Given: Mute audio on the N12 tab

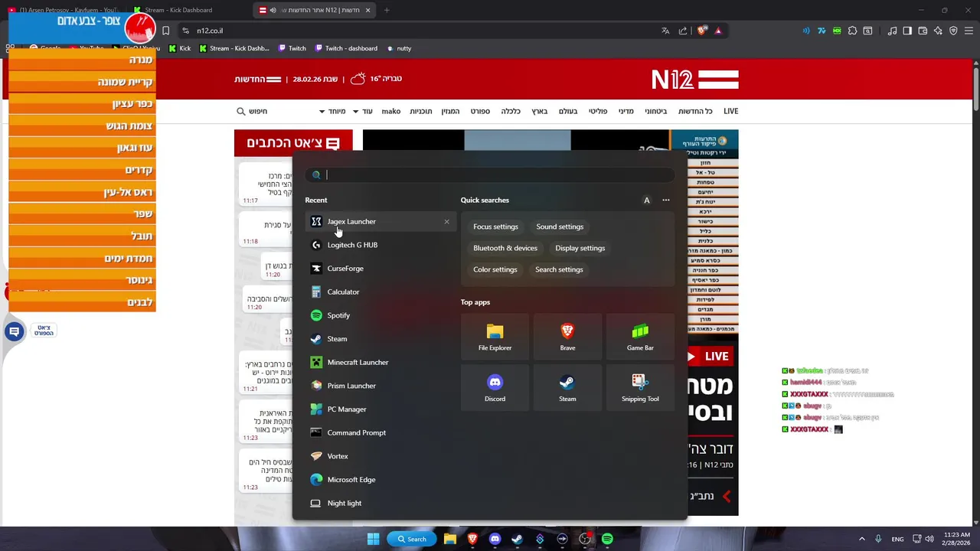Looking at the screenshot, I should (273, 10).
